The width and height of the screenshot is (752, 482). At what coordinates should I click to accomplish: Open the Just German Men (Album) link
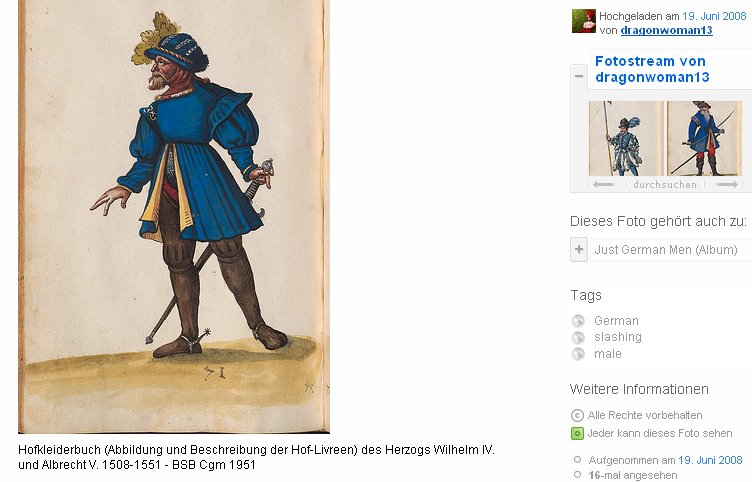pos(666,249)
